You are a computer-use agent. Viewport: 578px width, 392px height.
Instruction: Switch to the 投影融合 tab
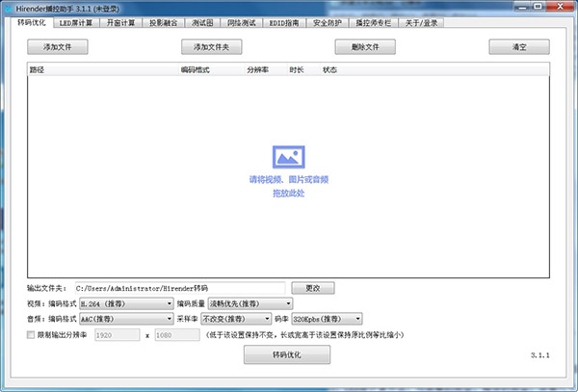pyautogui.click(x=163, y=23)
